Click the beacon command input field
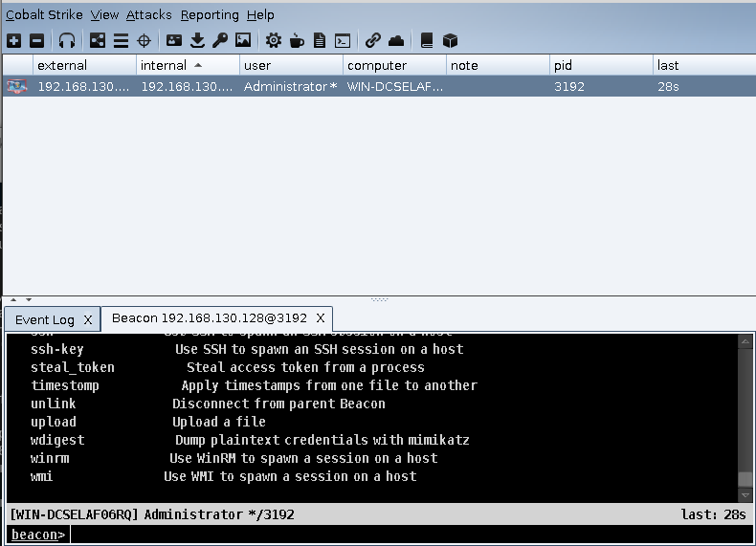This screenshot has height=546, width=756. [411, 535]
